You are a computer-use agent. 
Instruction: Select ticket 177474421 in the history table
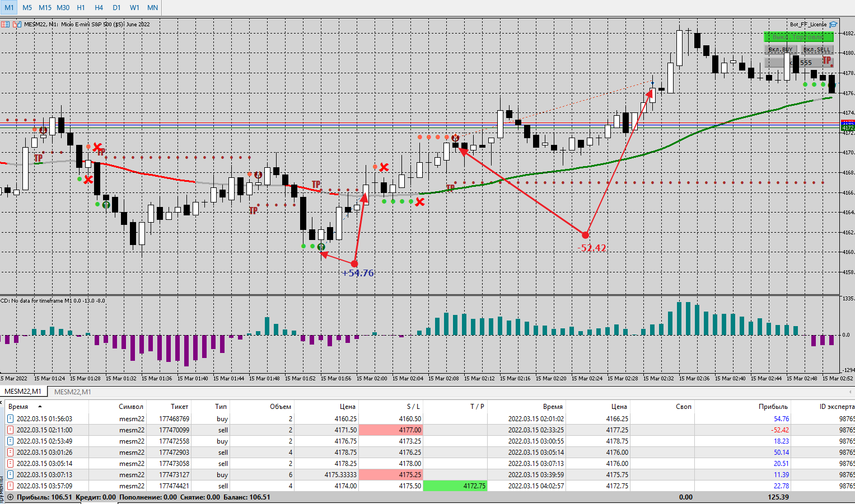click(174, 486)
